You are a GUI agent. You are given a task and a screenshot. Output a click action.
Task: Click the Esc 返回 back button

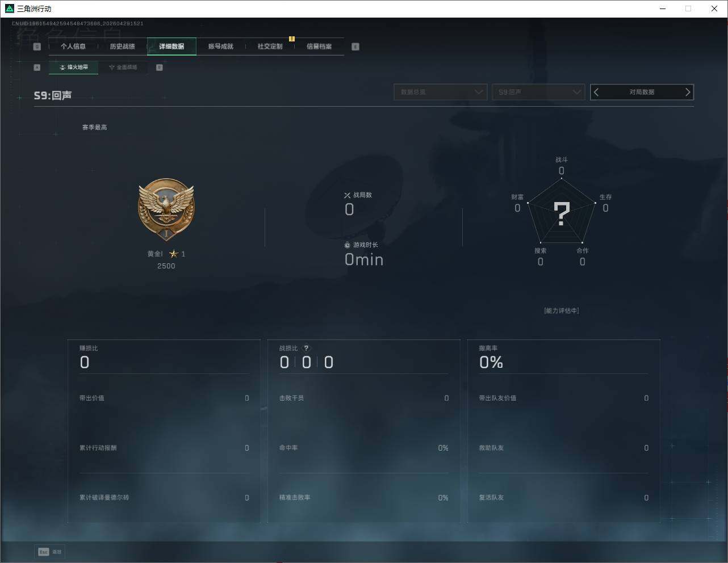[51, 552]
